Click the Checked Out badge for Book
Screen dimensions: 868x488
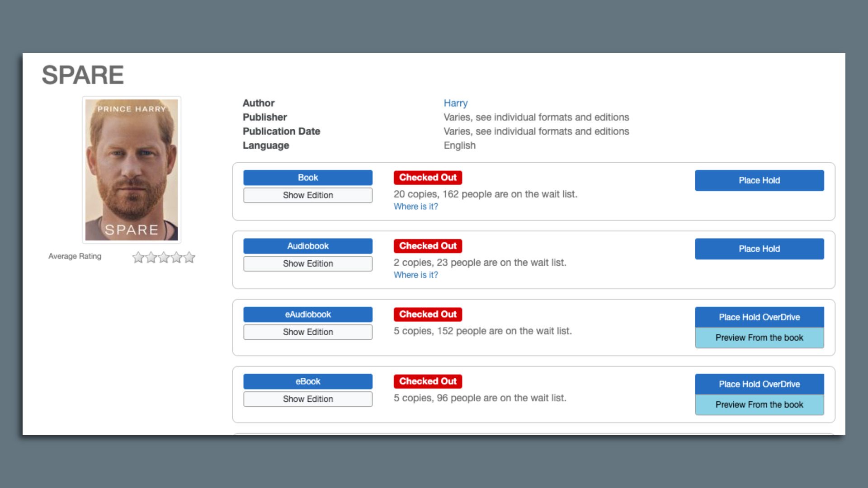pyautogui.click(x=428, y=178)
